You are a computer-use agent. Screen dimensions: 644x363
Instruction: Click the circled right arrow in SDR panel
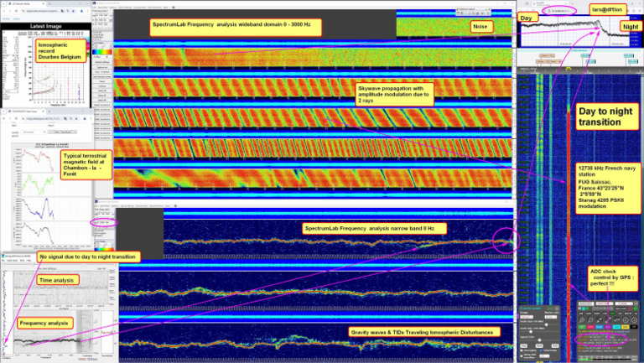[634, 320]
